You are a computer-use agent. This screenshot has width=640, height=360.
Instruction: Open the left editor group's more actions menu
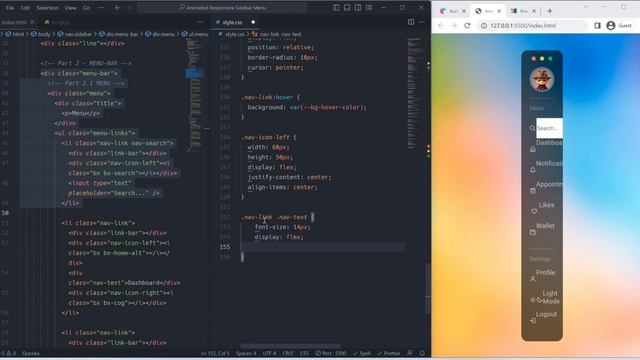pos(200,22)
